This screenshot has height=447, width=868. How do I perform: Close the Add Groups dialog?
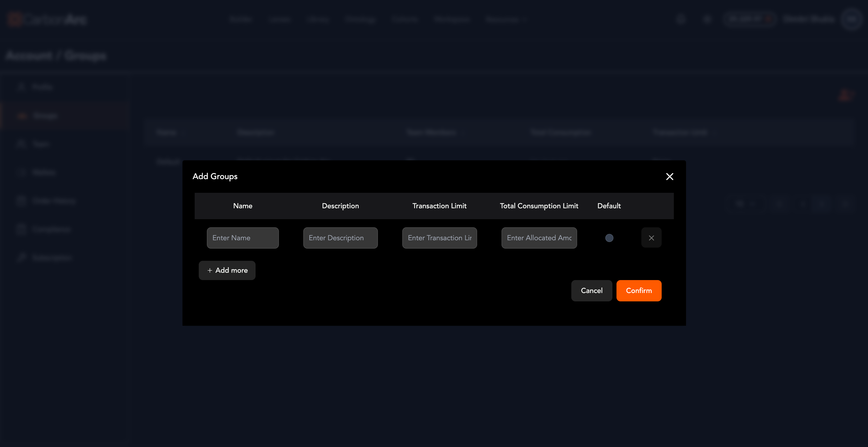(669, 177)
